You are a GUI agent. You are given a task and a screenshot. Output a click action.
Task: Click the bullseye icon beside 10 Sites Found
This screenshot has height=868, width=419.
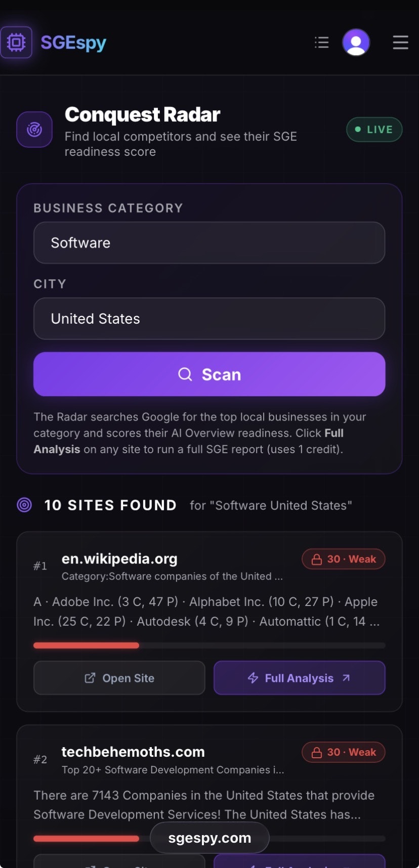(x=24, y=505)
